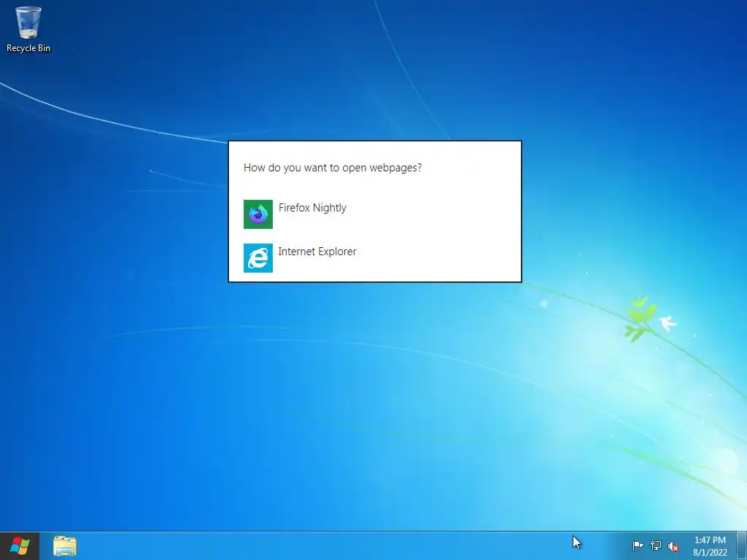This screenshot has width=747, height=560.
Task: Launch Windows Explorer from the taskbar
Action: point(65,546)
